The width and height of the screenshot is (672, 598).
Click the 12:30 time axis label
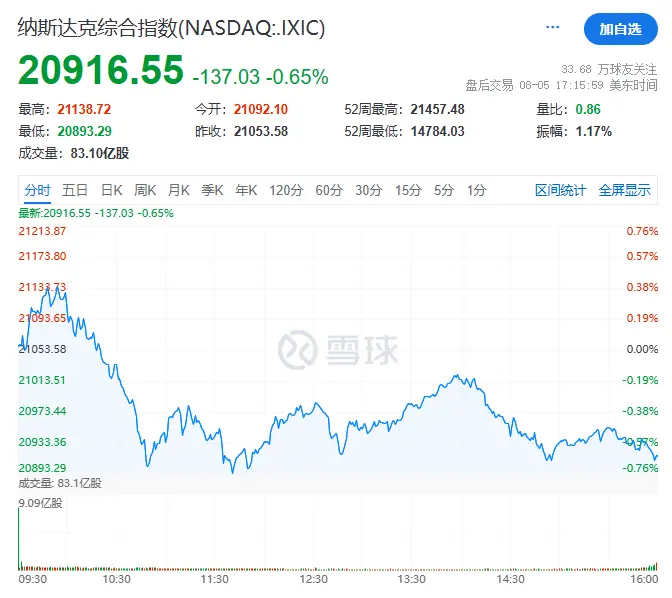click(313, 580)
